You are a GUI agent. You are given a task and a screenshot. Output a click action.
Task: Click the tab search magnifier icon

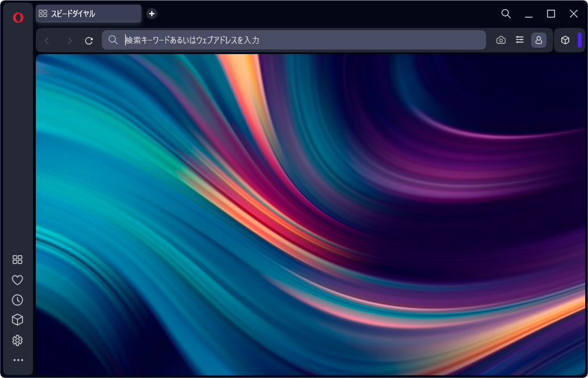506,14
